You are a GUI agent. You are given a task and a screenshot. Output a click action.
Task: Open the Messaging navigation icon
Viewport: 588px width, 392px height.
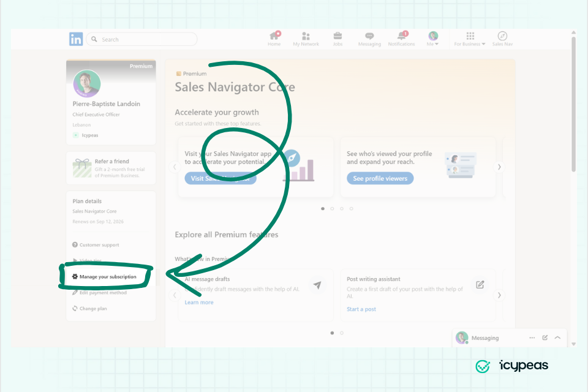[369, 39]
